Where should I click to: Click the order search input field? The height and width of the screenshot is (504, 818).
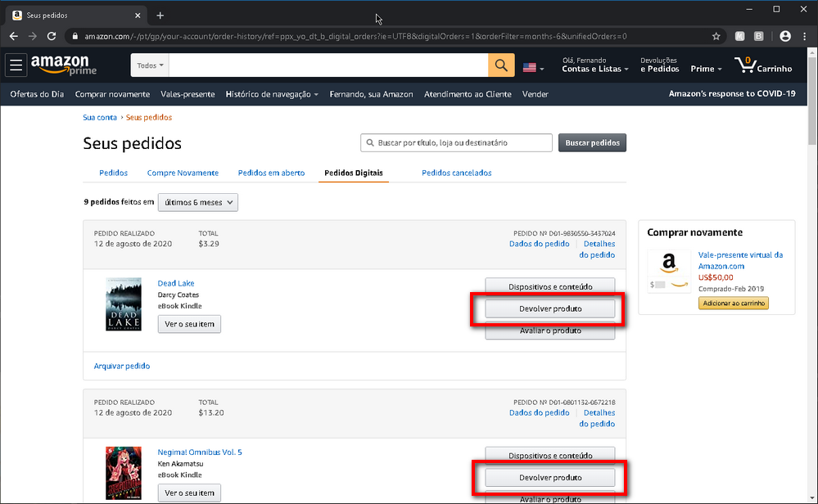point(456,143)
